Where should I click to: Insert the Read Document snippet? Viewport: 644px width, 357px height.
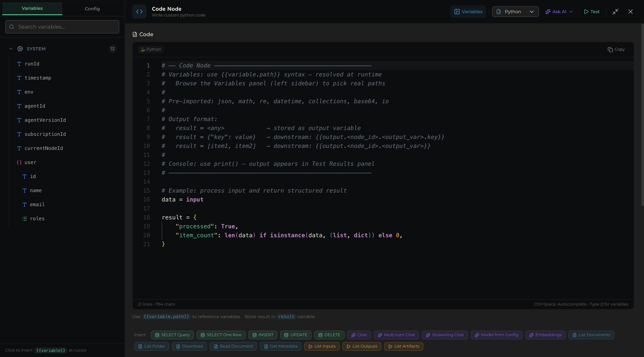click(x=233, y=346)
